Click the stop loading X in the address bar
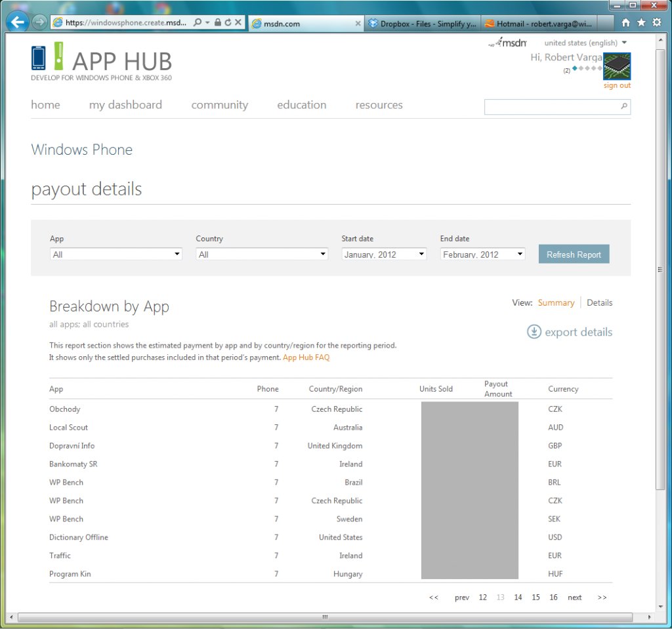This screenshot has height=629, width=672. click(x=238, y=22)
